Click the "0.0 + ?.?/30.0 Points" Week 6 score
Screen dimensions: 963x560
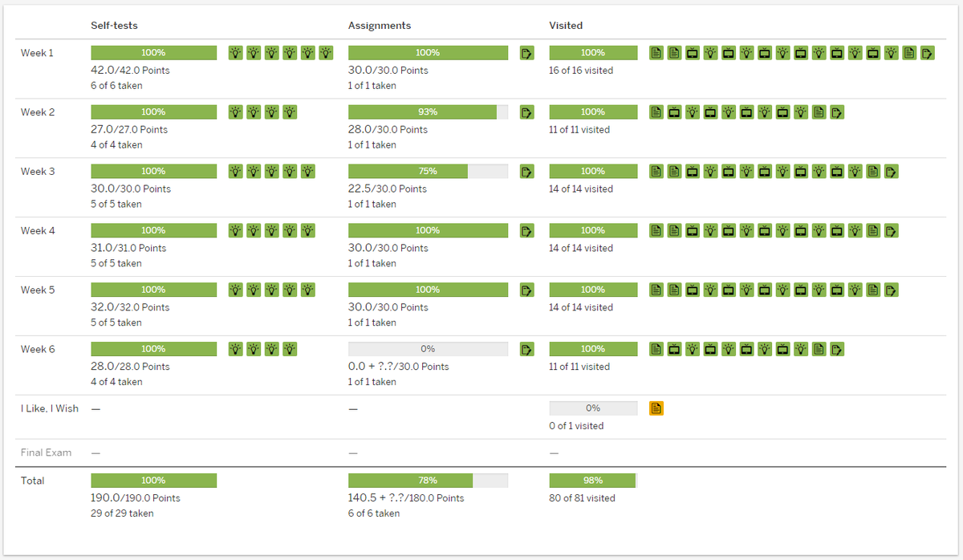(x=399, y=367)
